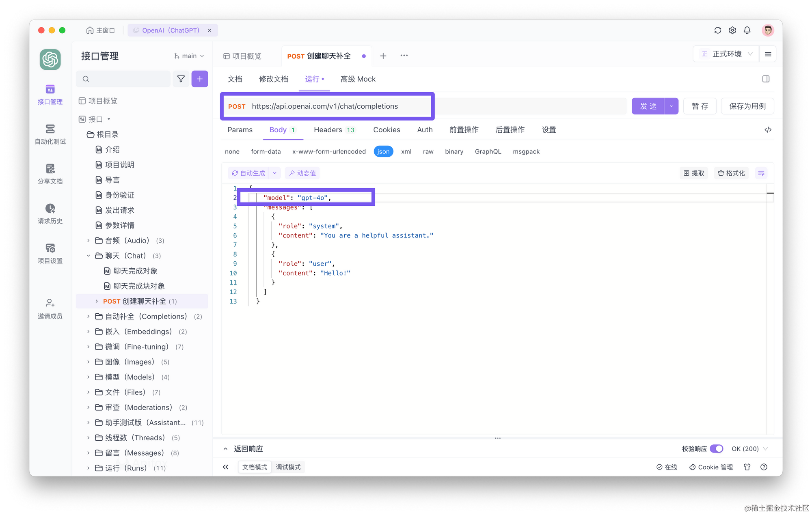
Task: Click the 自动化测试 icon in sidebar
Action: pyautogui.click(x=50, y=130)
